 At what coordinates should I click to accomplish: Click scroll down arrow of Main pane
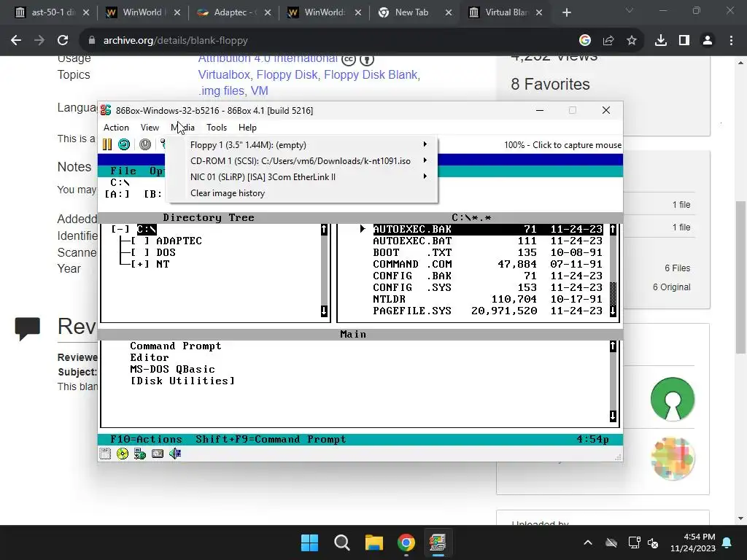click(x=613, y=416)
